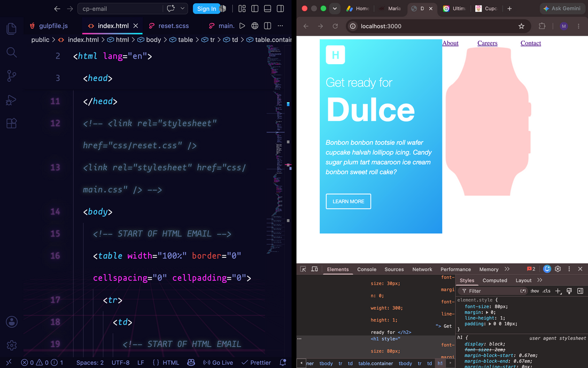Open the Explorer view in VS Code
588x368 pixels.
coord(12,29)
